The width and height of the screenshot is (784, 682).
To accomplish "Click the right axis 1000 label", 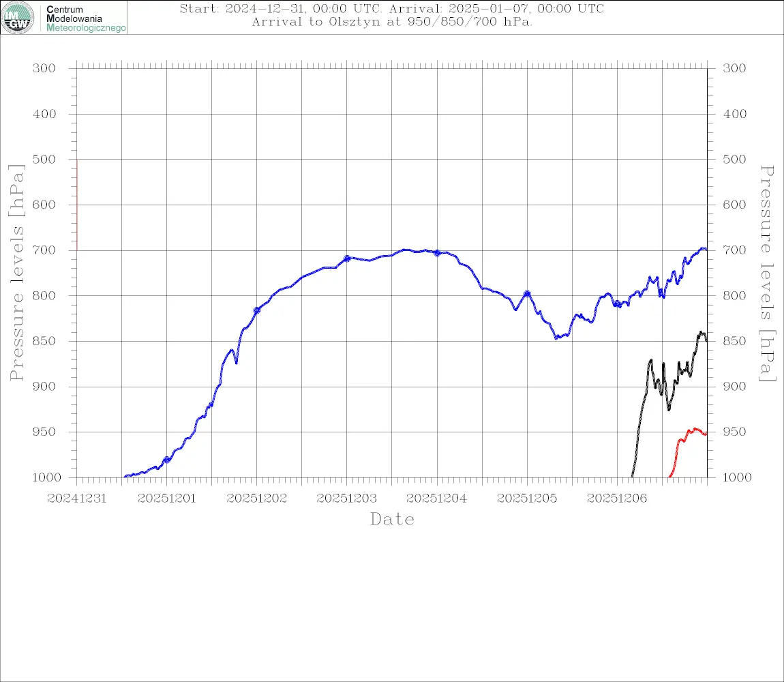I will [738, 477].
